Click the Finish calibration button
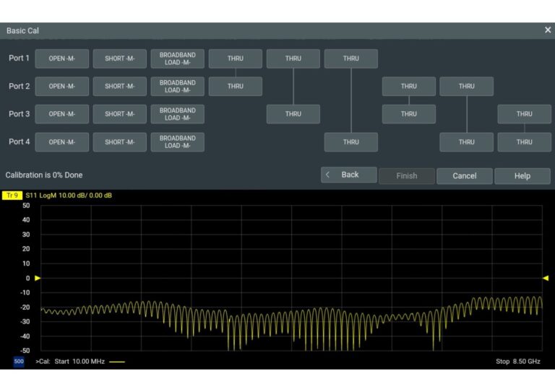The image size is (555, 392). (x=407, y=176)
